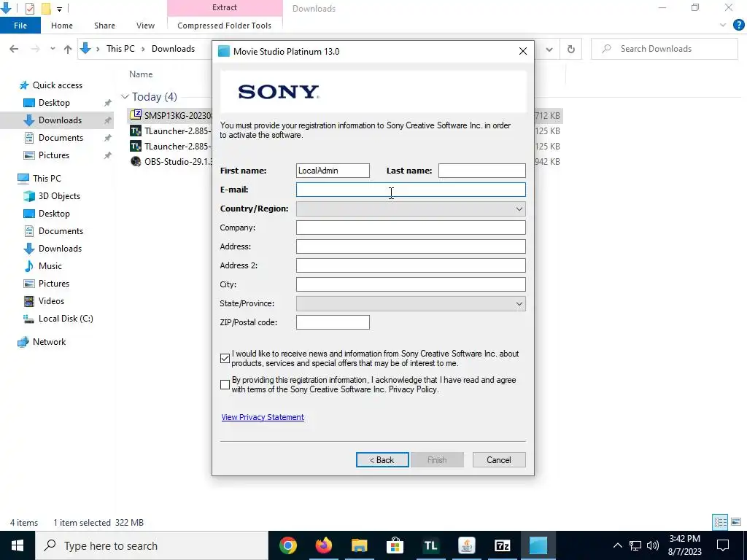Open Microsoft Store taskbar icon
The height and width of the screenshot is (560, 747).
coord(395,545)
